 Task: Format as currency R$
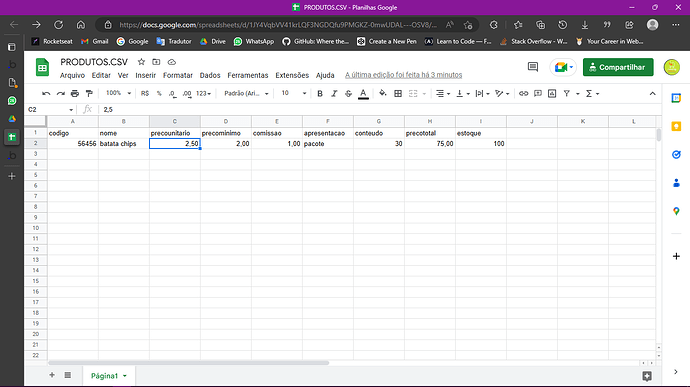point(145,93)
